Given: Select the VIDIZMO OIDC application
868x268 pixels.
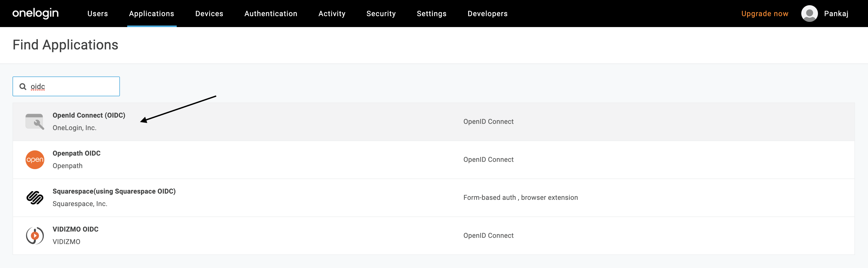Looking at the screenshot, I should (434, 236).
